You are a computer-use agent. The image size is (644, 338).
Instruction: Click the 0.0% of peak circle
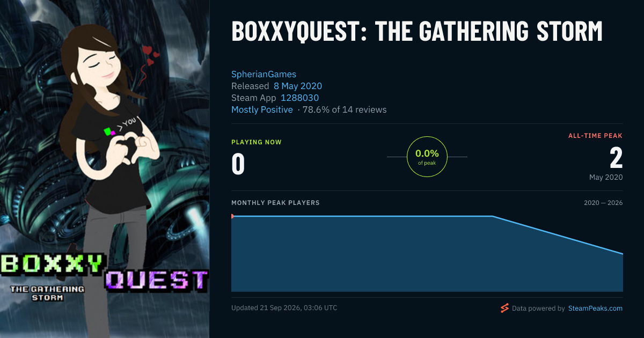point(427,157)
